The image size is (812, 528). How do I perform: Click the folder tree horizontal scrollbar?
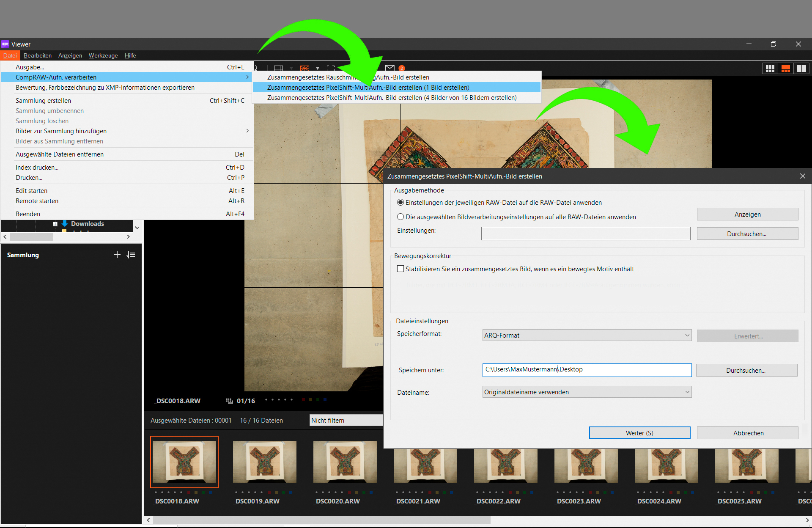click(31, 237)
